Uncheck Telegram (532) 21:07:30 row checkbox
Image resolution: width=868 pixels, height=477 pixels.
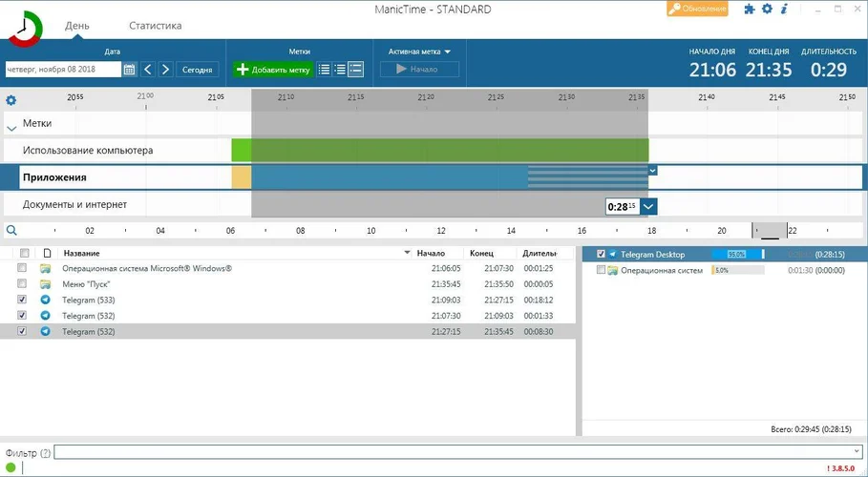click(22, 316)
